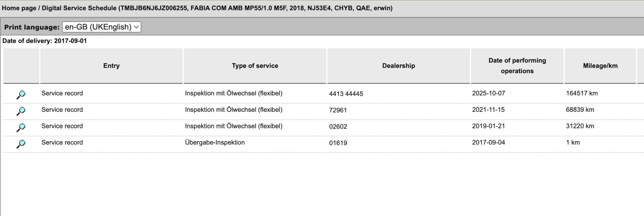Click magnifier icon for the 68839 km record
The height and width of the screenshot is (216, 644).
(x=21, y=111)
